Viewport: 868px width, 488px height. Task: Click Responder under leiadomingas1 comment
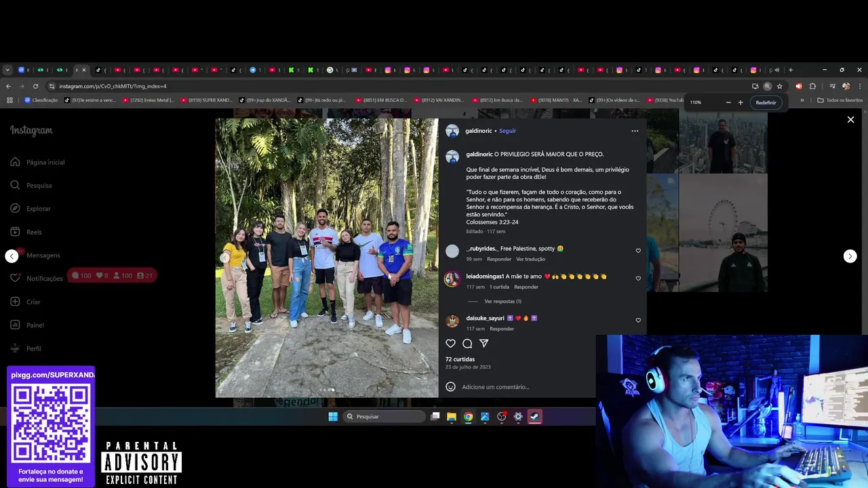[x=526, y=287]
